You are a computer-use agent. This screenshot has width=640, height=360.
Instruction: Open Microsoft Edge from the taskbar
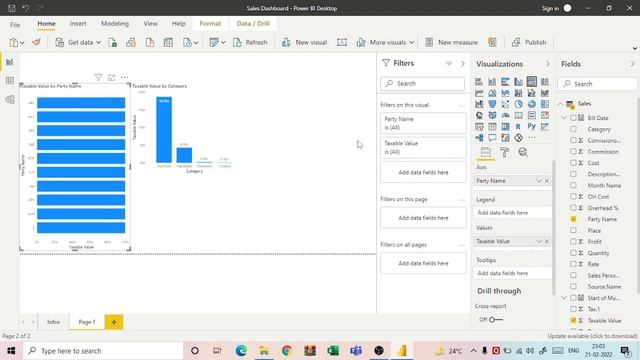[x=241, y=351]
